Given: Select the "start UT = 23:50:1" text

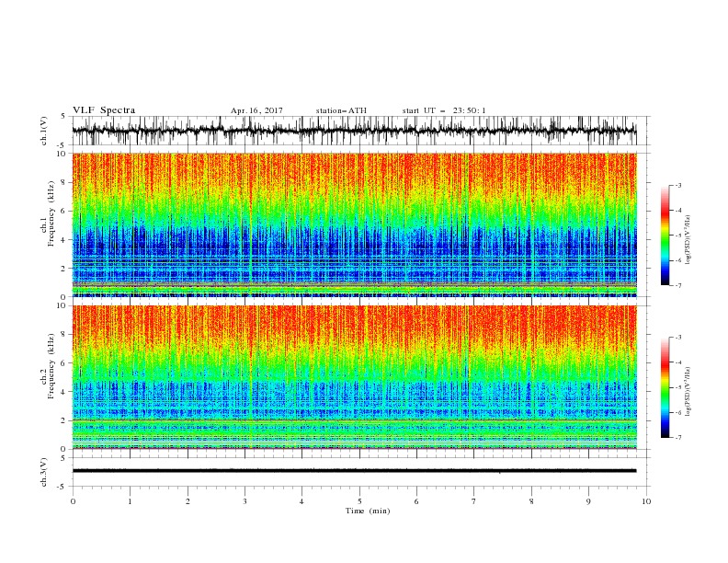Looking at the screenshot, I should point(444,110).
